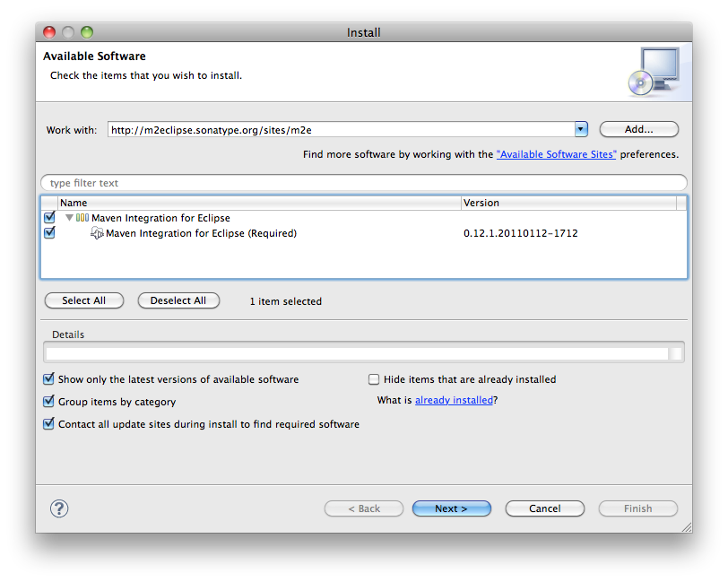This screenshot has height=582, width=728.
Task: Uncheck Maven Integration for Eclipse (Required) checkbox
Action: (49, 233)
